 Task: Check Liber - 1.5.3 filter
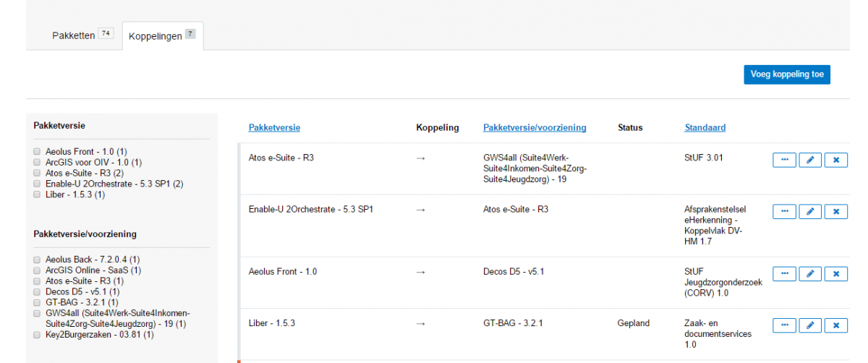(x=37, y=195)
